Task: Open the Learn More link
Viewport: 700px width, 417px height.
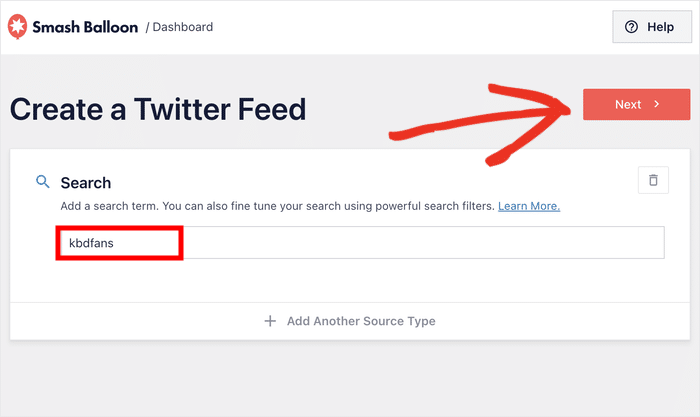Action: pyautogui.click(x=529, y=206)
